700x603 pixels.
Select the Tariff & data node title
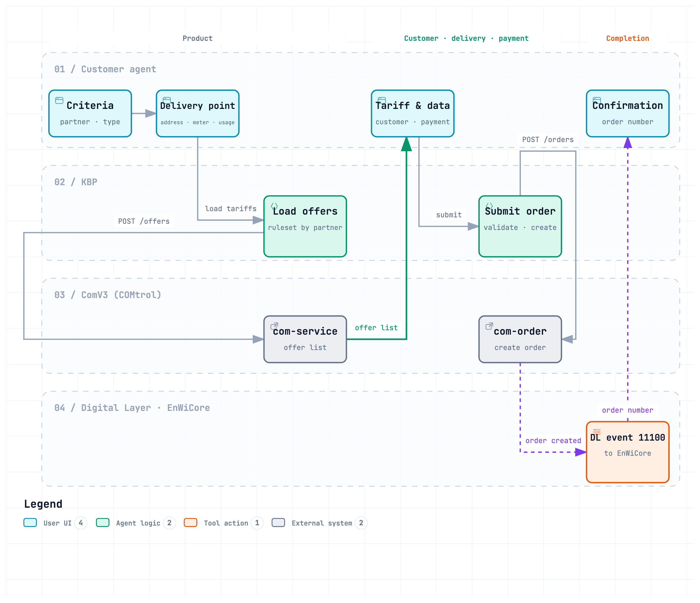412,106
